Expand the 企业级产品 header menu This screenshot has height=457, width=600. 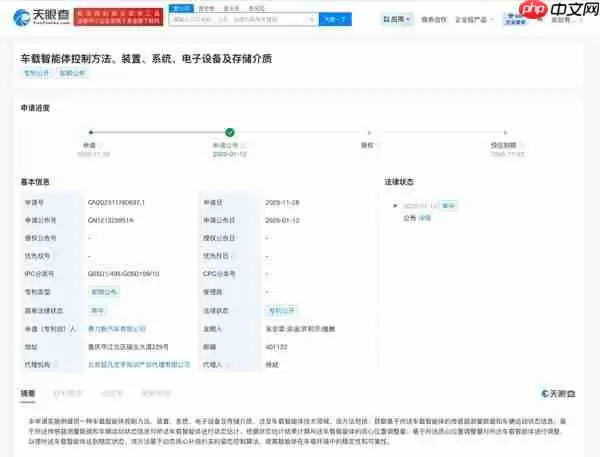[474, 20]
